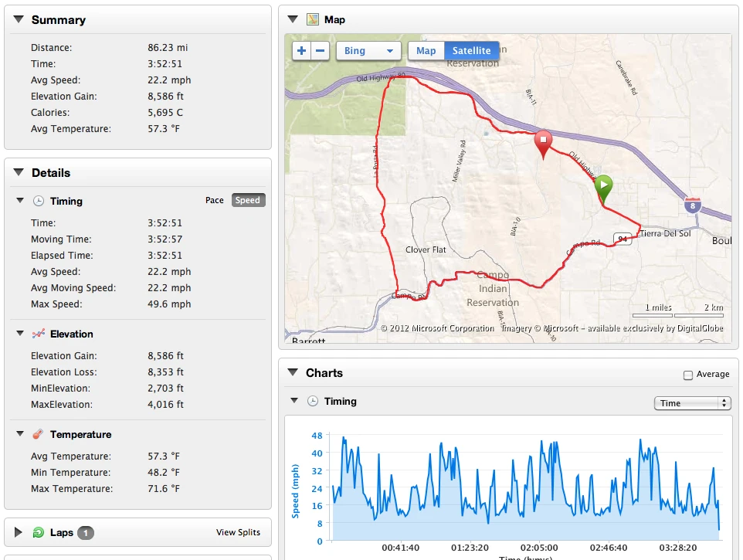Open the View Splits link
The image size is (743, 560).
238,532
